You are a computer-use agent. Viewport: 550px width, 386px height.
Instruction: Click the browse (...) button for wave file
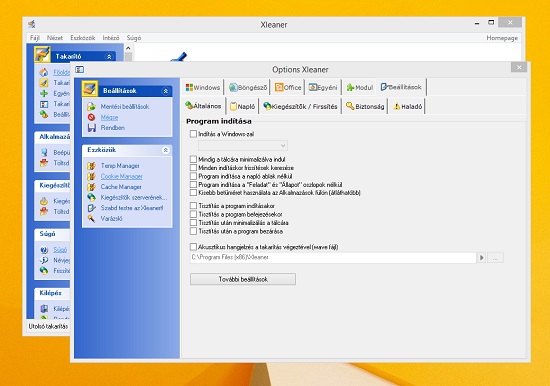tap(495, 258)
